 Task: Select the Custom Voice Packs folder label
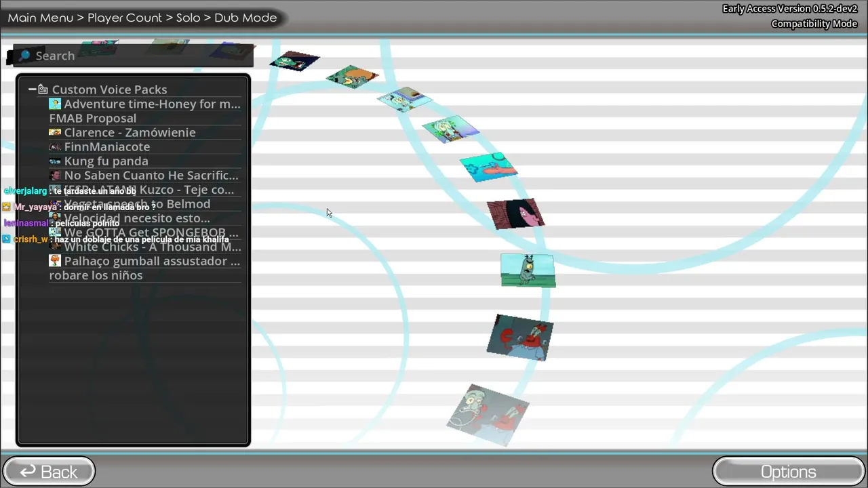tap(109, 89)
